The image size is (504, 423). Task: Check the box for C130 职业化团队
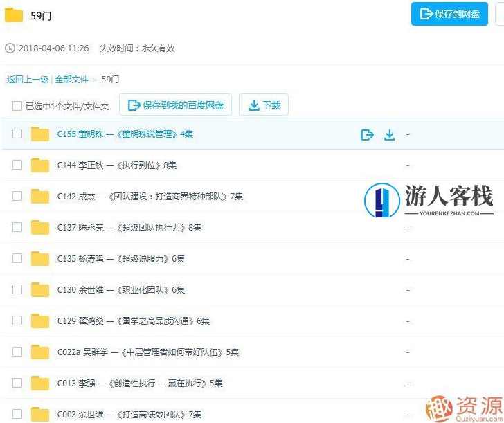pyautogui.click(x=17, y=289)
